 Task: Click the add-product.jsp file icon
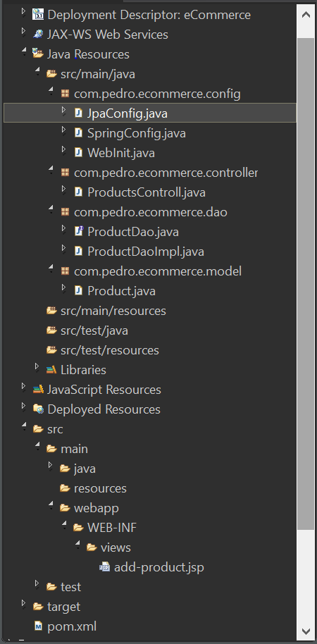(105, 567)
